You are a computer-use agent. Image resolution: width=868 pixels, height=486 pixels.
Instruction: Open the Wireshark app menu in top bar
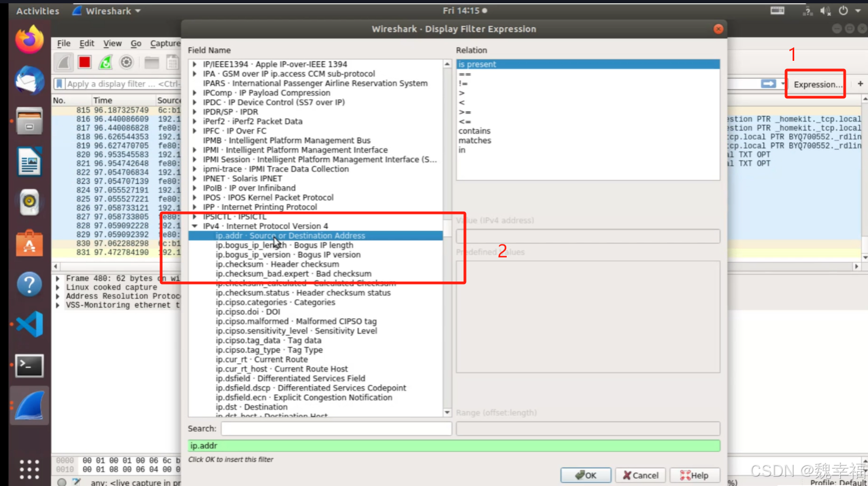[107, 11]
